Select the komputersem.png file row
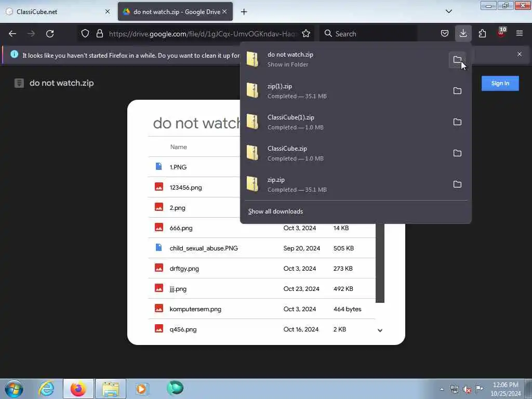The image size is (532, 399). coord(262,309)
